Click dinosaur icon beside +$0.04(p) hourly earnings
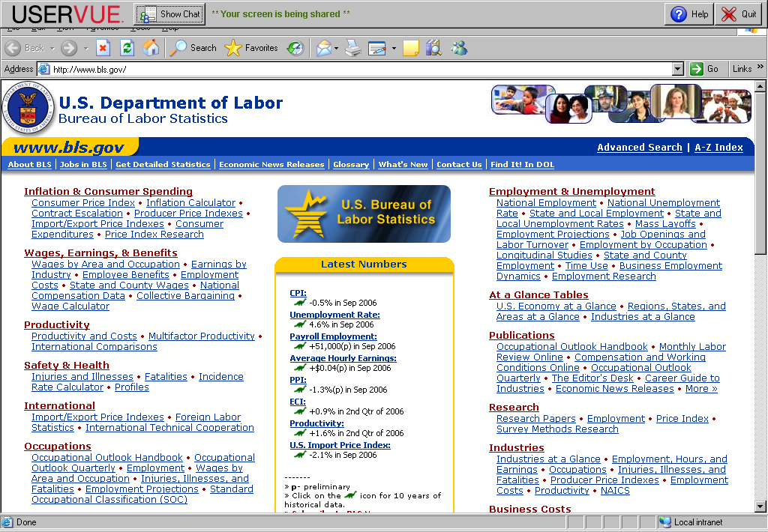This screenshot has height=532, width=768. point(300,368)
